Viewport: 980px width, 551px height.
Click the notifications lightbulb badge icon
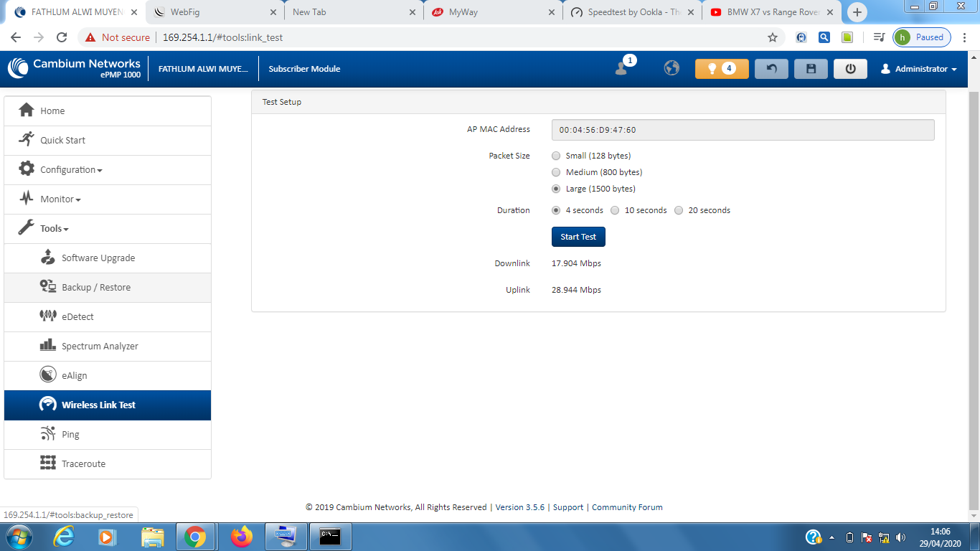[721, 69]
